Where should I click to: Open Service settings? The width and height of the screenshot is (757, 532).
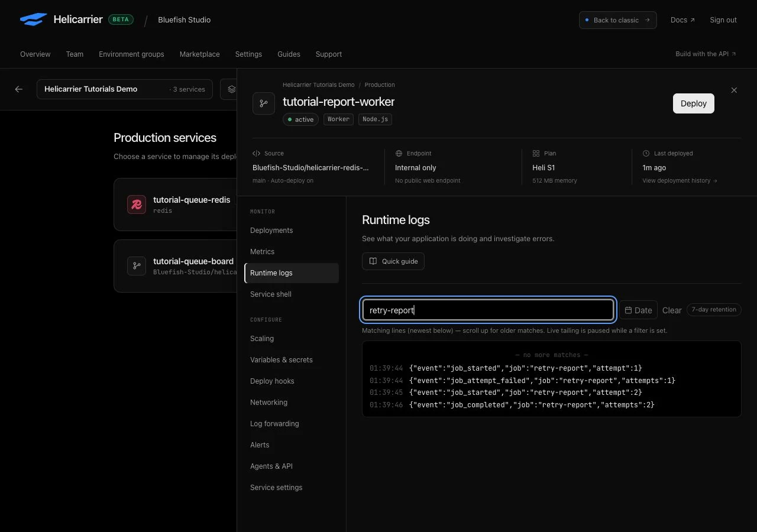click(x=292, y=488)
